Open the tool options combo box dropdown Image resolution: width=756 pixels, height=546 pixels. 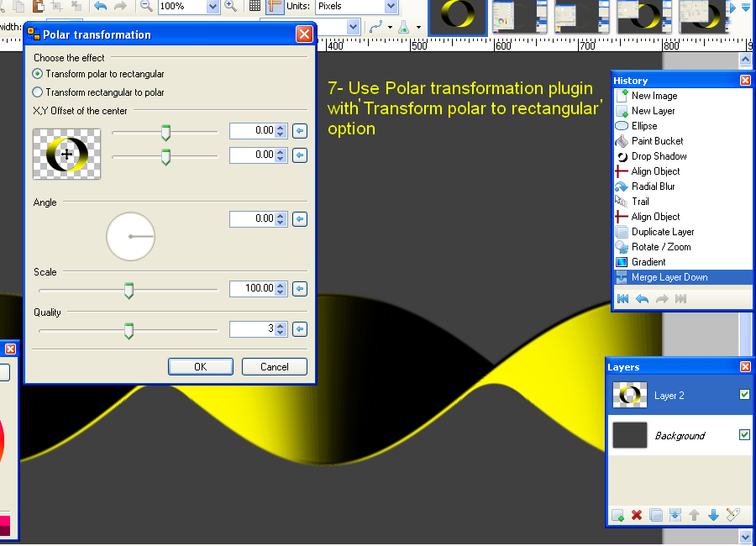click(354, 27)
